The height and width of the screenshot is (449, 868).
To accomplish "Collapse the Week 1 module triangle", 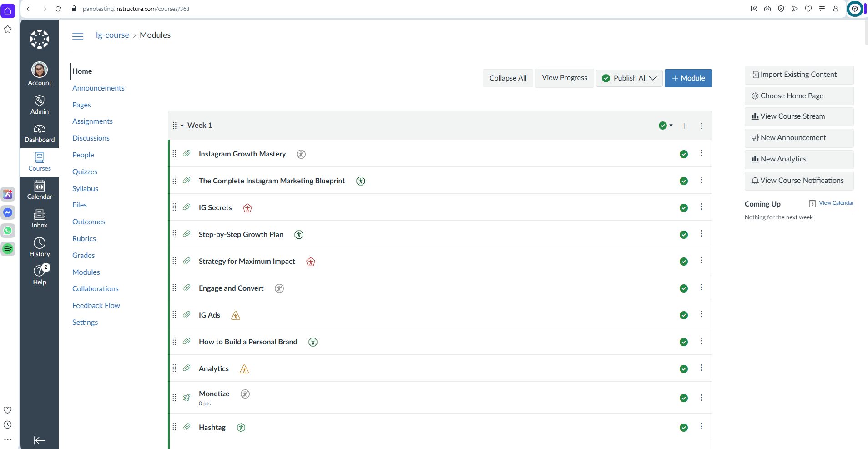I will (x=182, y=126).
